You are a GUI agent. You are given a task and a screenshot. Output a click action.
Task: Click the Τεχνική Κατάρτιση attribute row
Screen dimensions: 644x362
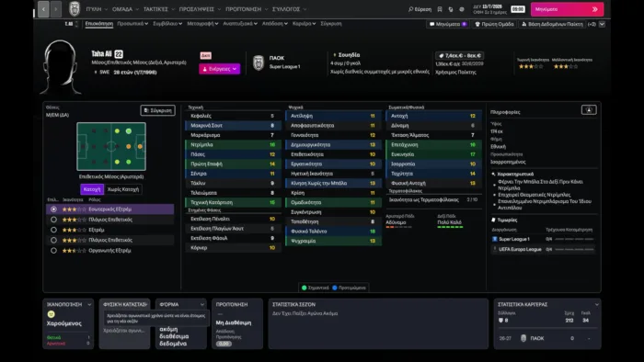click(234, 202)
